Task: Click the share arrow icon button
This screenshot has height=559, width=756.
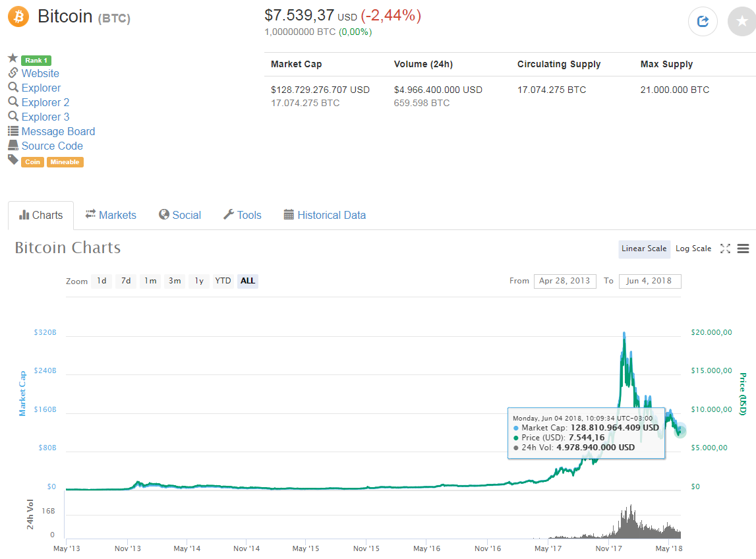Action: coord(703,21)
